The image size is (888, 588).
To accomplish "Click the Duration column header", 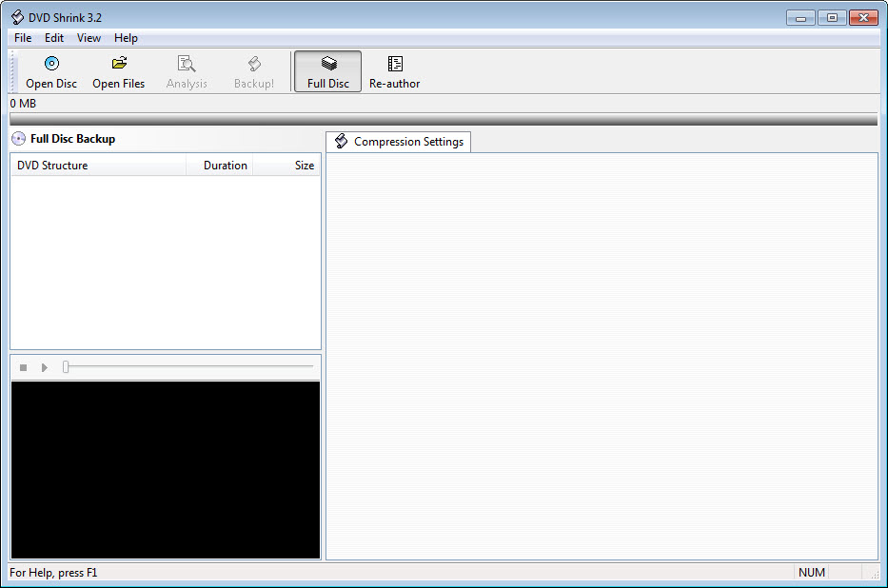I will (219, 166).
